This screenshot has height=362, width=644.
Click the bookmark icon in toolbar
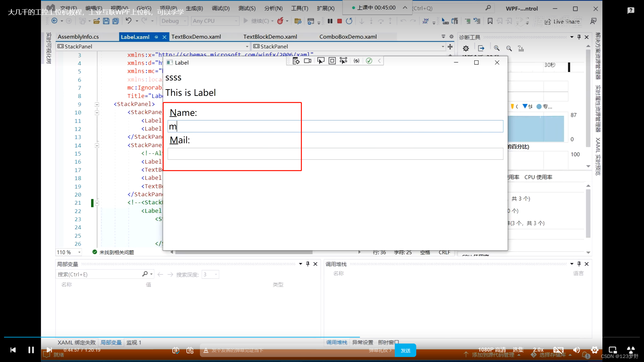[x=490, y=21]
